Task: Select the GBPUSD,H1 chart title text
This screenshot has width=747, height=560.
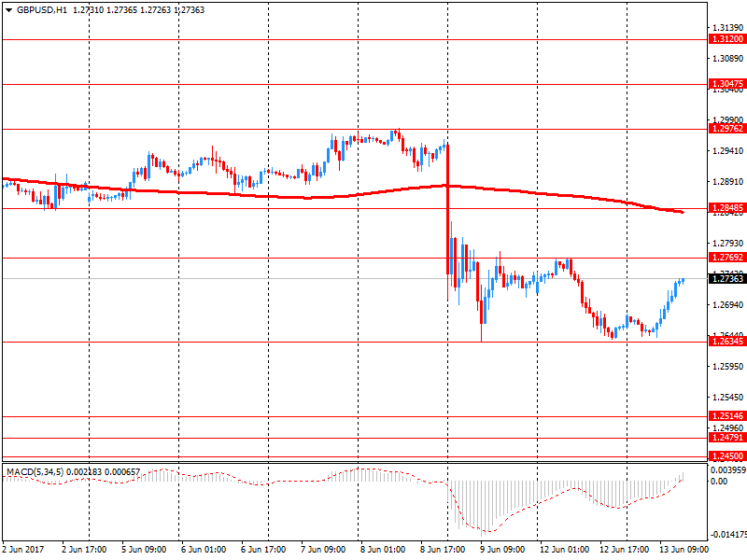Action: click(42, 10)
